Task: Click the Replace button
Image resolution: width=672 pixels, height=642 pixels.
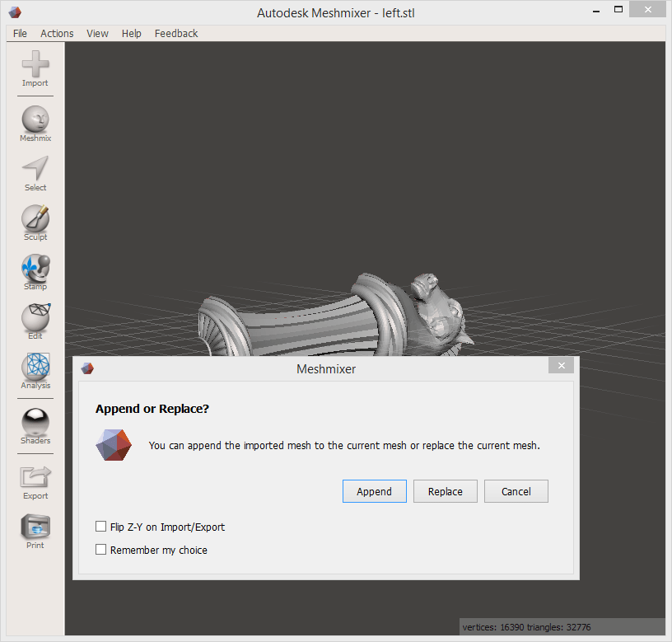Action: pyautogui.click(x=446, y=491)
